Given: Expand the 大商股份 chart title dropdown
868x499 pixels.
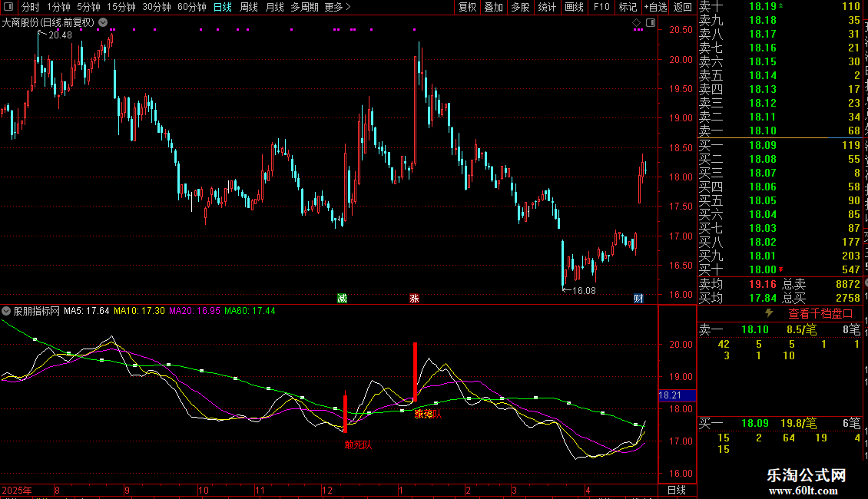Looking at the screenshot, I should point(103,22).
